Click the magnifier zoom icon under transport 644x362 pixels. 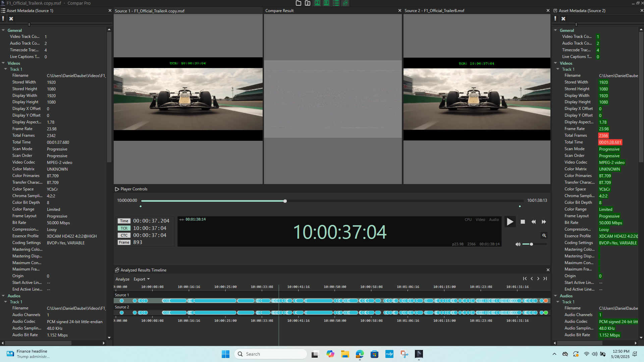[x=544, y=236]
